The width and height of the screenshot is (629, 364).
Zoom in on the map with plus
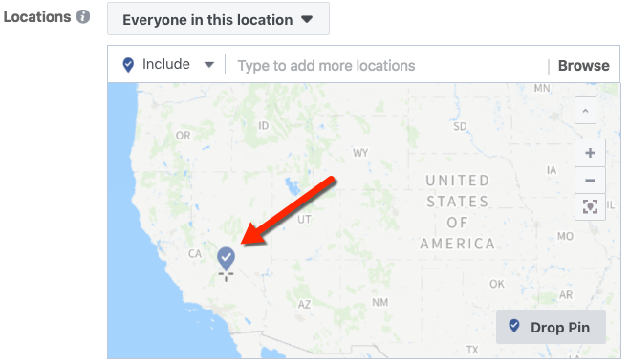590,153
